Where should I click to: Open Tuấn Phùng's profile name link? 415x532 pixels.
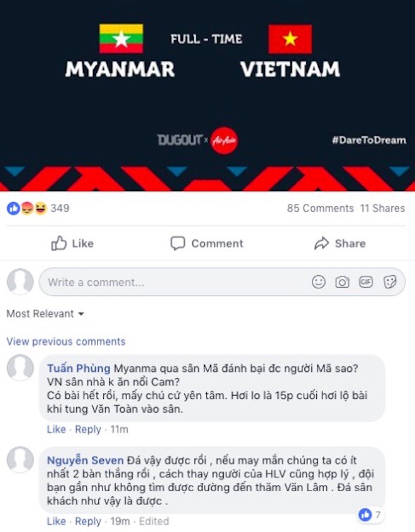(x=79, y=368)
